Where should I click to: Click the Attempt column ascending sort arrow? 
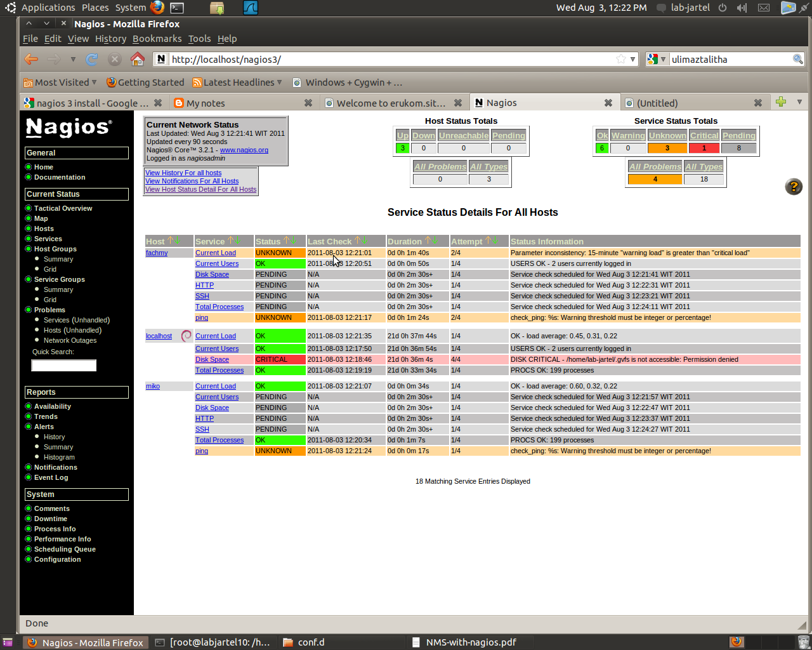(x=488, y=241)
